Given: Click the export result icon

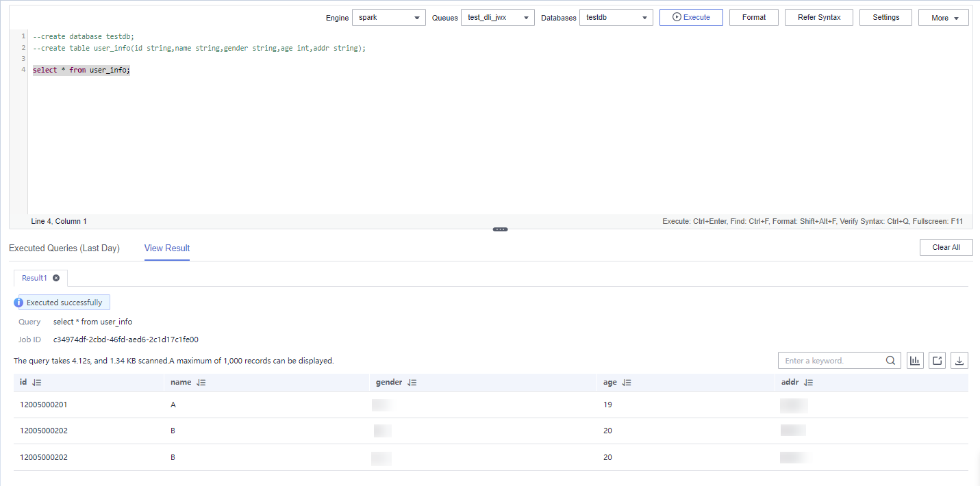Looking at the screenshot, I should tap(938, 361).
